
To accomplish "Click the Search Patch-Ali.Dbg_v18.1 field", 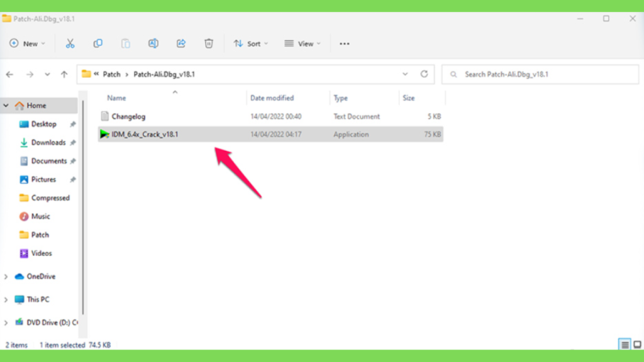I will (x=540, y=74).
